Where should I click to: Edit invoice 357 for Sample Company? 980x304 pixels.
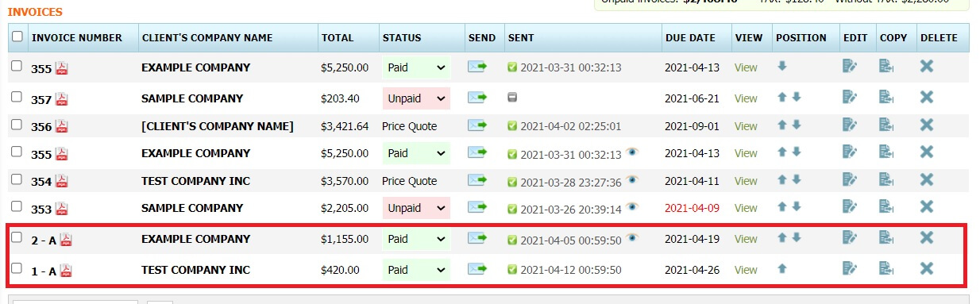(850, 98)
